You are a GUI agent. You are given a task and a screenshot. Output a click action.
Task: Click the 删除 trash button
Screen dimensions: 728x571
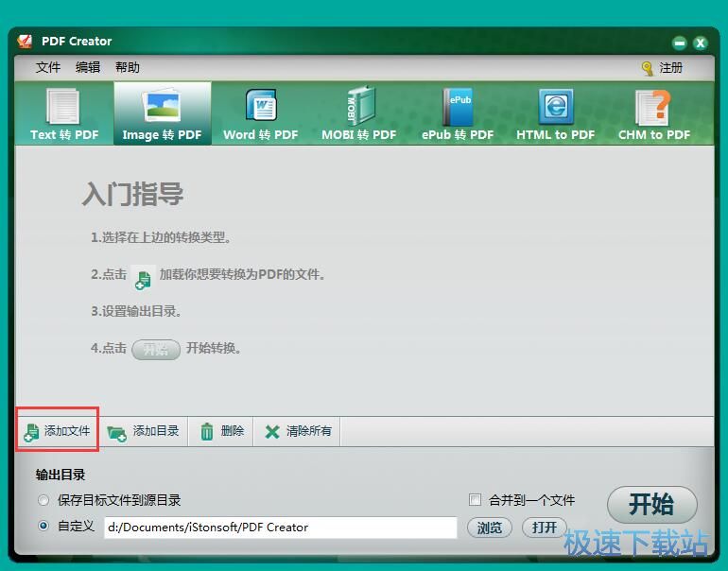(x=222, y=431)
